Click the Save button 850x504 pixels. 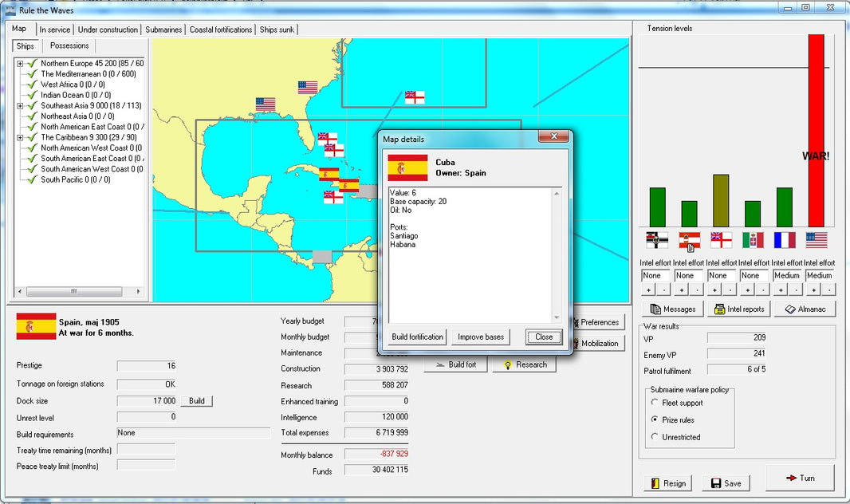pos(725,483)
